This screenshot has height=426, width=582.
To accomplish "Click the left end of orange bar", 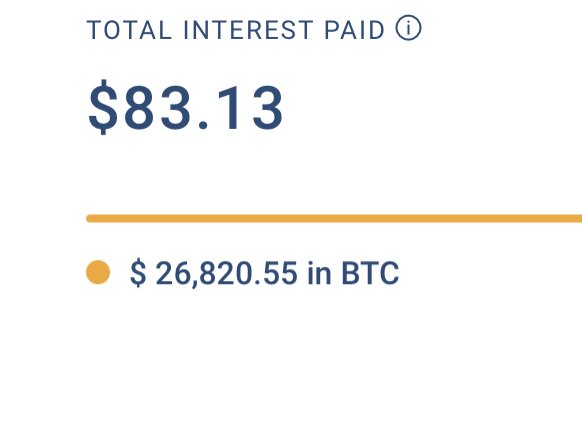I will pos(91,219).
